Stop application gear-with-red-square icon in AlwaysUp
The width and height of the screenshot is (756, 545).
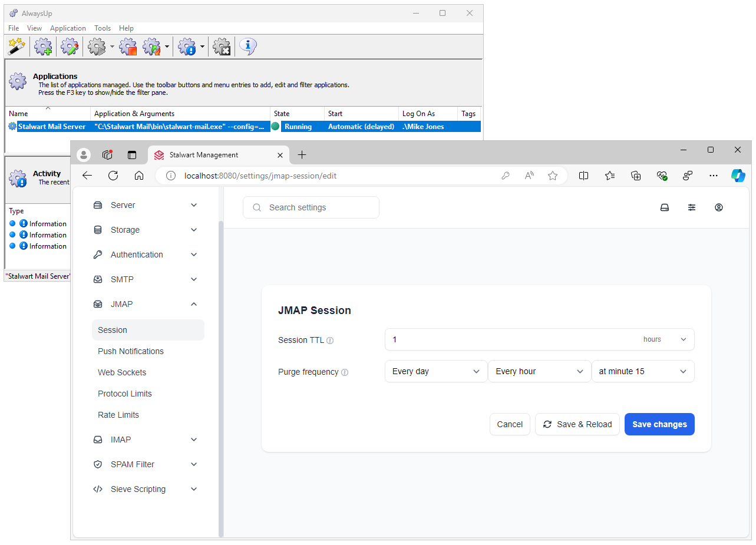pyautogui.click(x=128, y=46)
